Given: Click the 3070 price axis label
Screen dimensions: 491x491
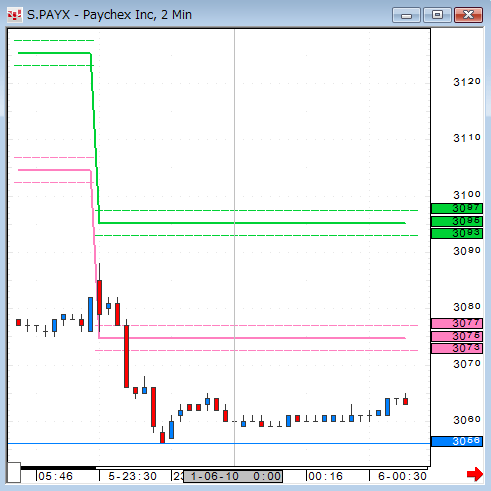Looking at the screenshot, I should [467, 364].
